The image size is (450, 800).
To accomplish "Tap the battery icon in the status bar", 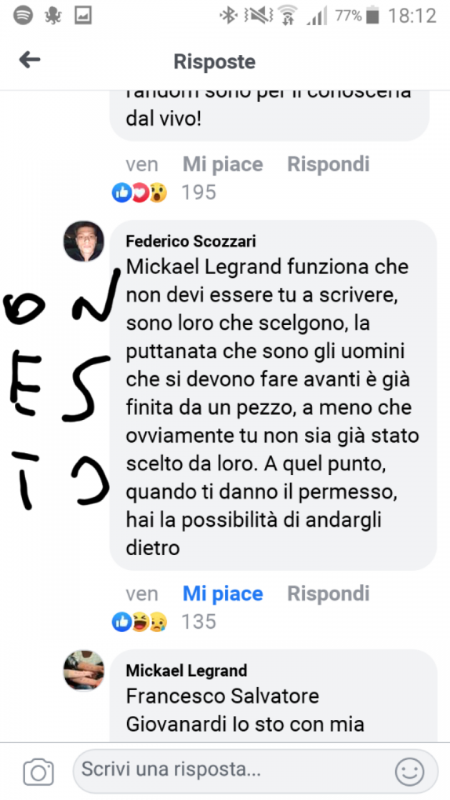I will [373, 16].
